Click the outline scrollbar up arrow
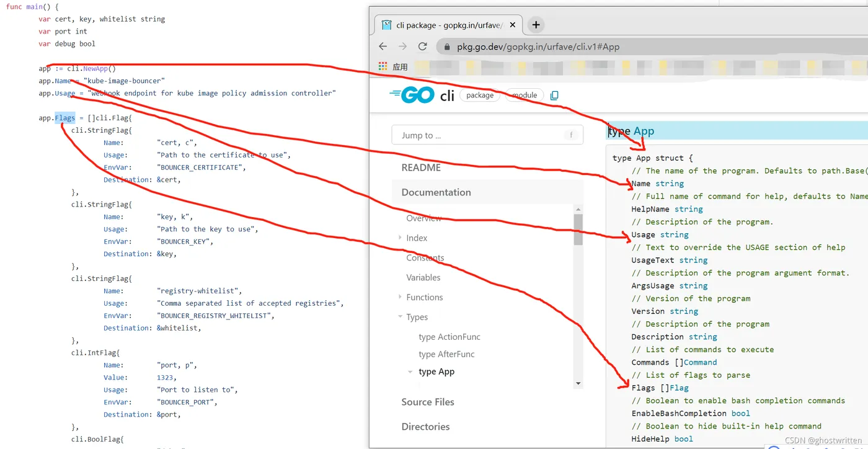This screenshot has height=449, width=868. click(x=578, y=209)
